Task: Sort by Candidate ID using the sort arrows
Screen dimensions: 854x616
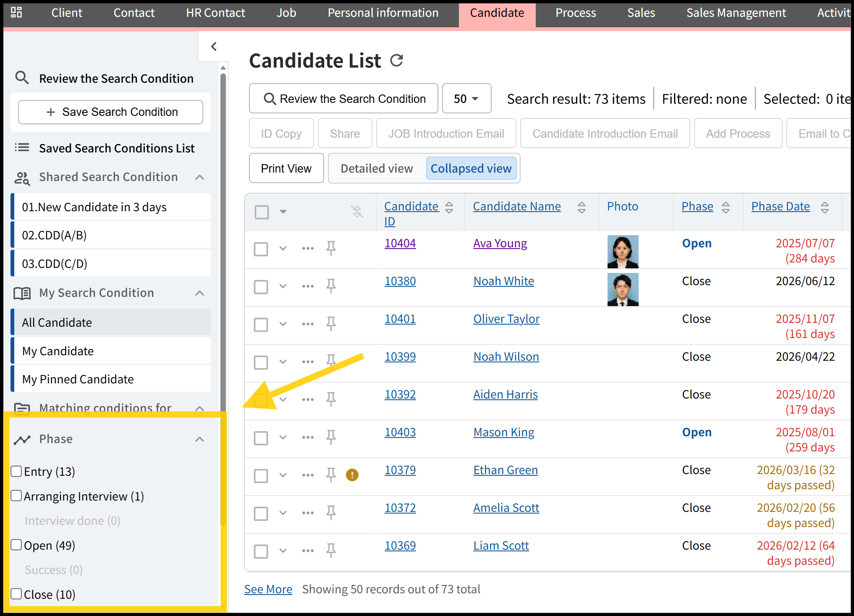Action: point(449,207)
